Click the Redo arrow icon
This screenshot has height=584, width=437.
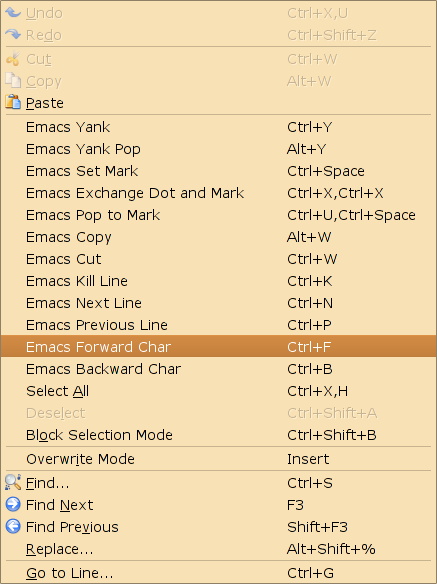[x=13, y=35]
